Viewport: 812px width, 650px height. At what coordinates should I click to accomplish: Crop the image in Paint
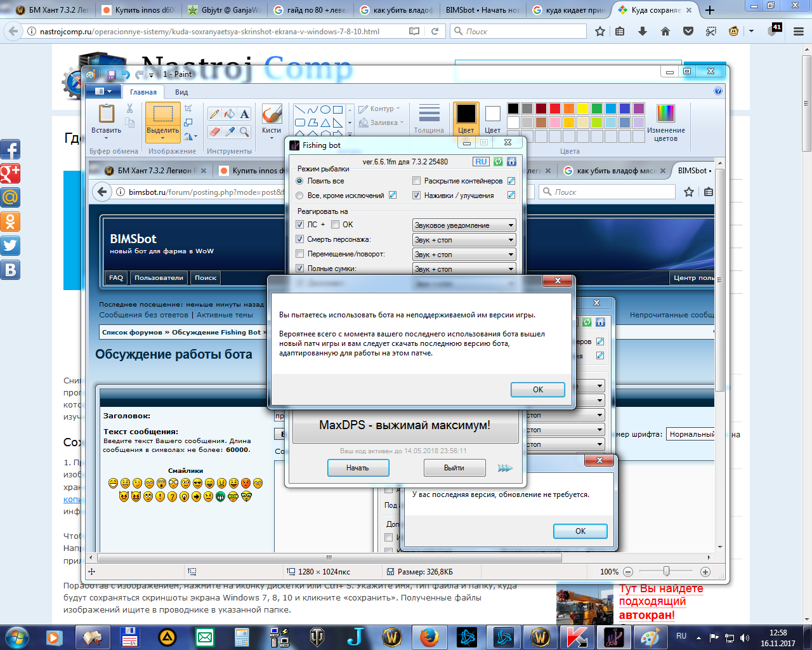[188, 108]
